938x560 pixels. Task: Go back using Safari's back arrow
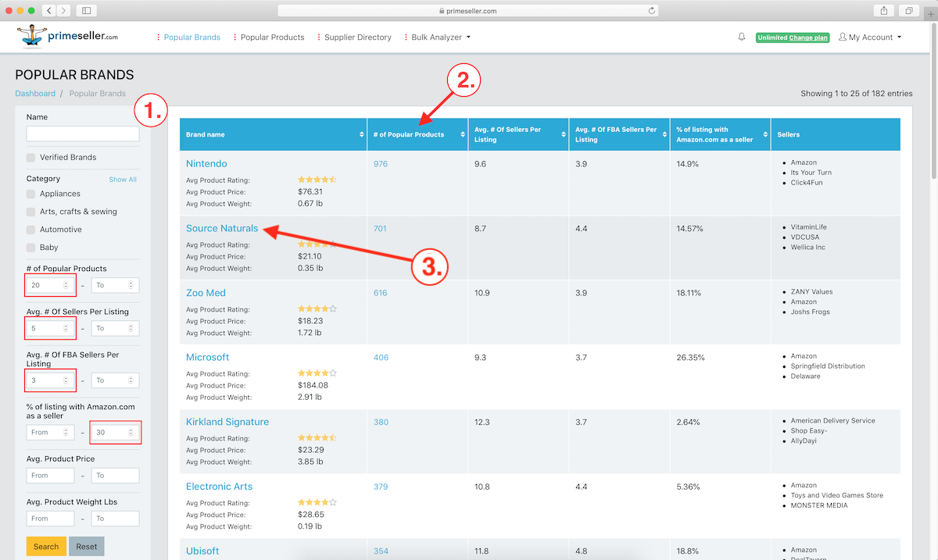tap(49, 10)
